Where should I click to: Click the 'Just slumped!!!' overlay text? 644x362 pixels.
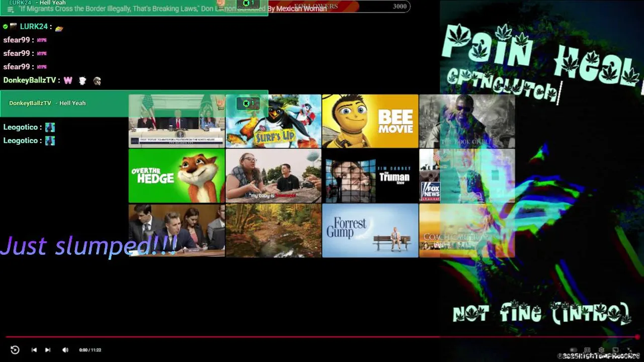(x=89, y=246)
